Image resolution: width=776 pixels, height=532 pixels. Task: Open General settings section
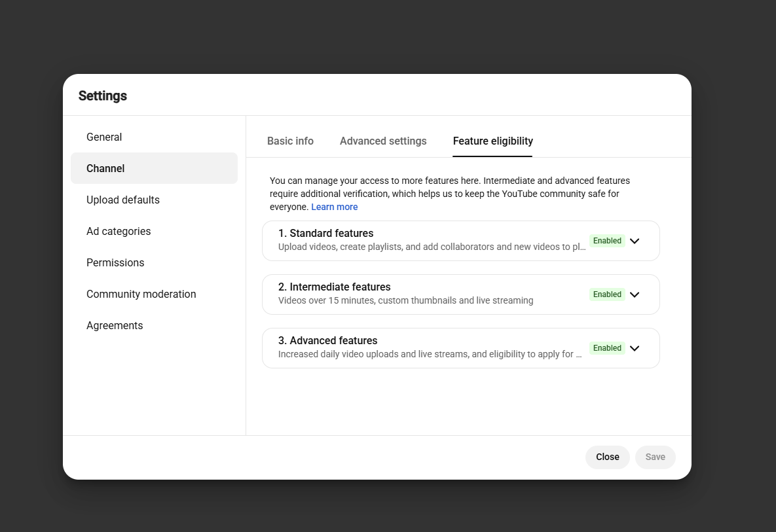[x=154, y=137]
